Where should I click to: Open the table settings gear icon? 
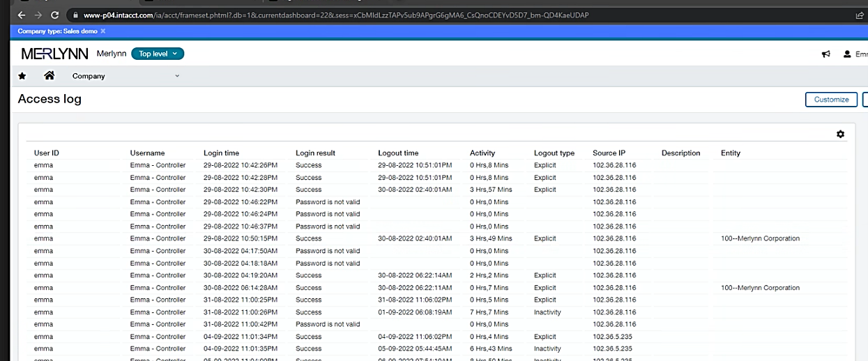(x=840, y=134)
